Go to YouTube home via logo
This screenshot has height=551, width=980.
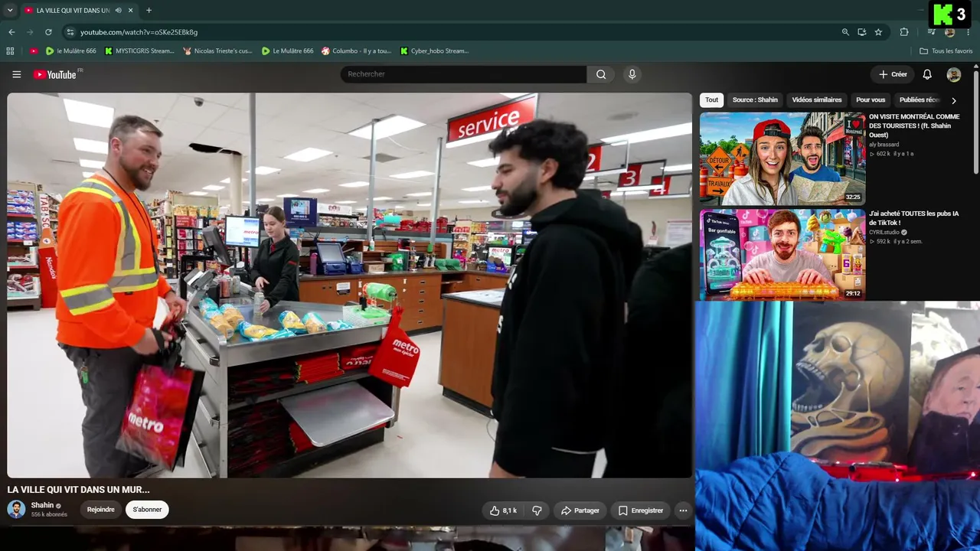pos(55,74)
